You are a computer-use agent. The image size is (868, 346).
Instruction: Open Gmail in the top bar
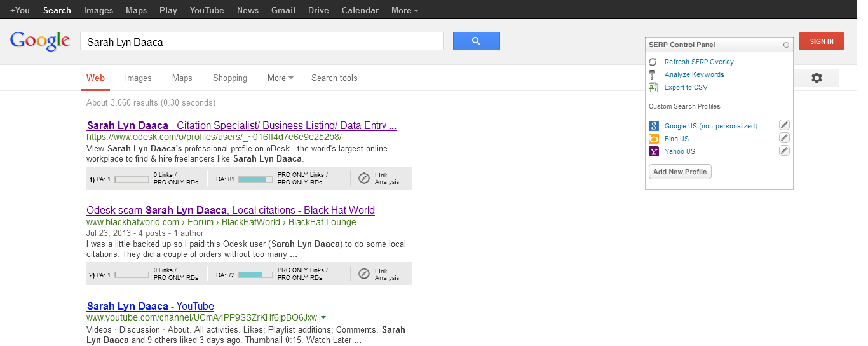283,10
